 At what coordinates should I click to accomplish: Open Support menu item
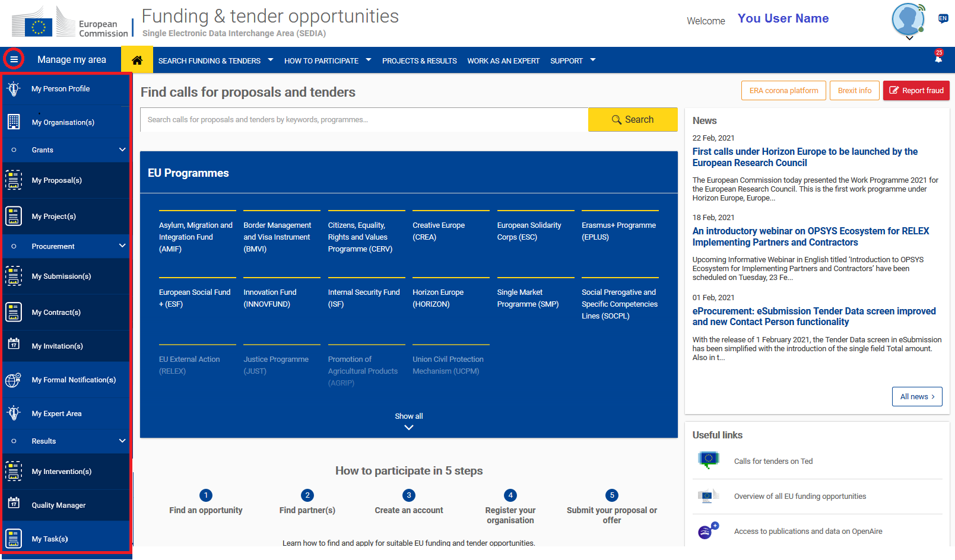[x=566, y=61]
